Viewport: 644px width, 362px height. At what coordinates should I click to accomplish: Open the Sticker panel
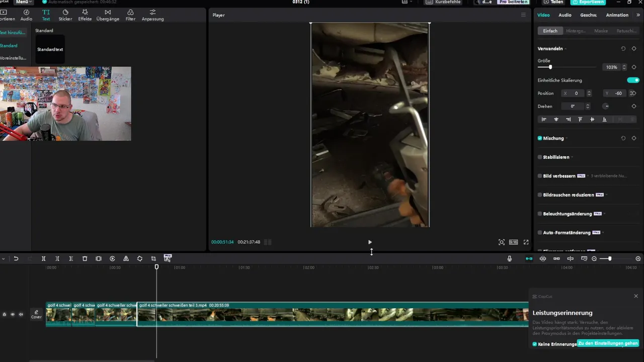[65, 15]
